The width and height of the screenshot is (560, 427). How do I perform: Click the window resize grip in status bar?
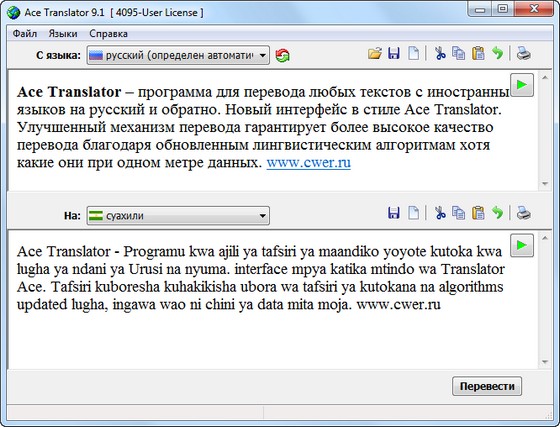click(549, 415)
